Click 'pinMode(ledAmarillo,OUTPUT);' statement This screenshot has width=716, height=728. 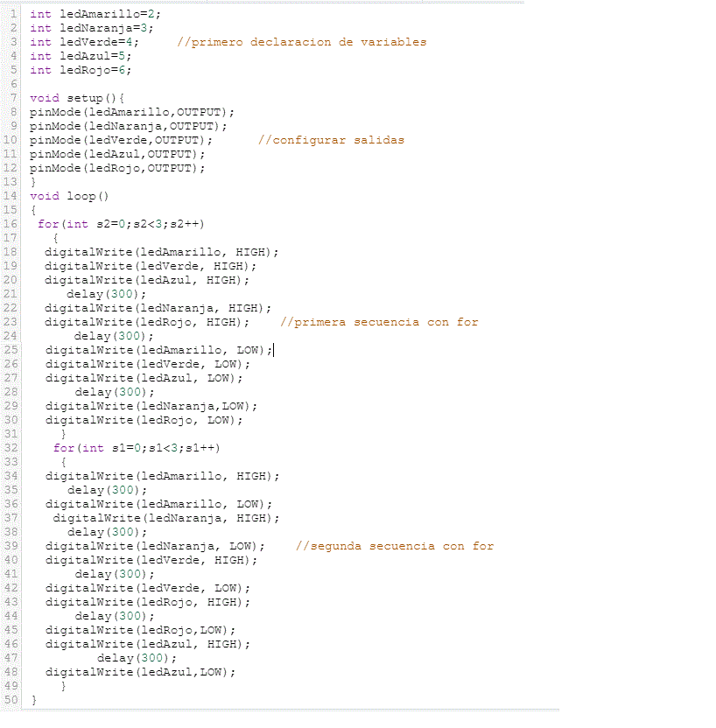132,112
